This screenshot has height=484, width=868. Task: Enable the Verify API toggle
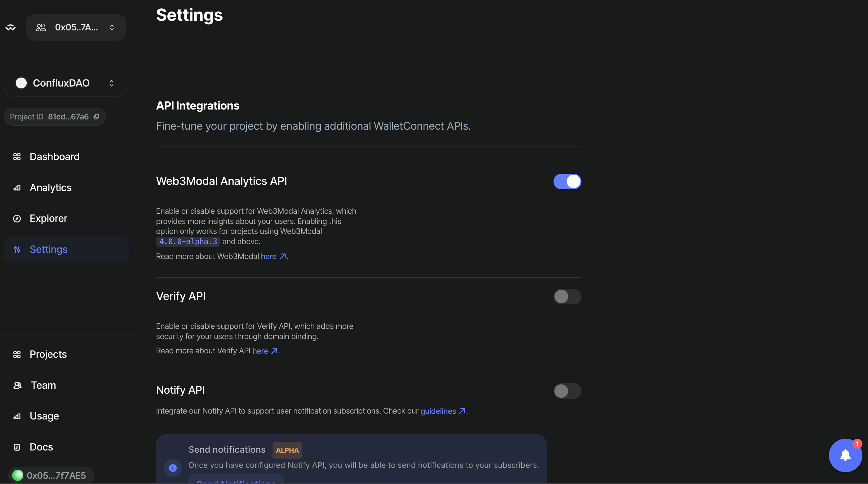pyautogui.click(x=567, y=297)
